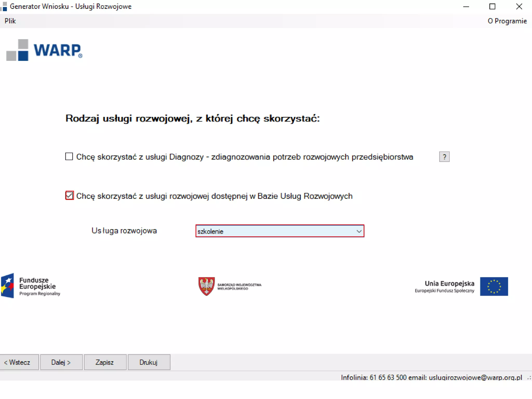Click the question mark help button
This screenshot has width=532, height=399.
444,157
